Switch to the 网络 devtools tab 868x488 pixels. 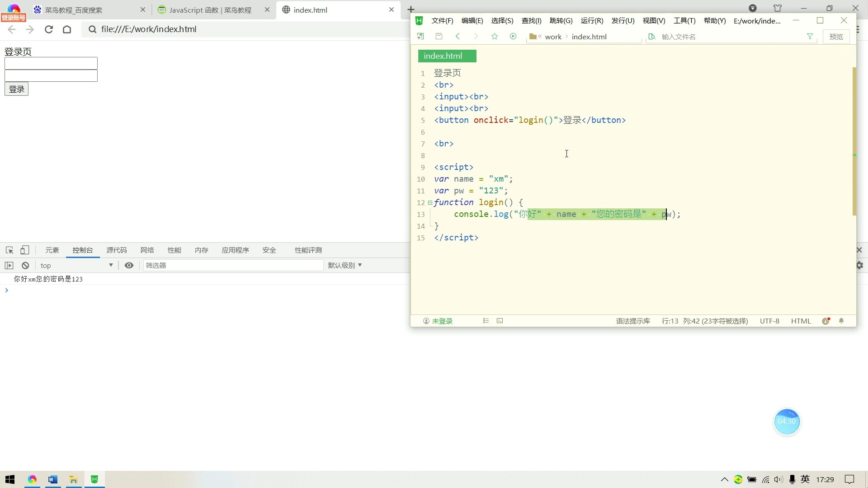click(x=147, y=250)
